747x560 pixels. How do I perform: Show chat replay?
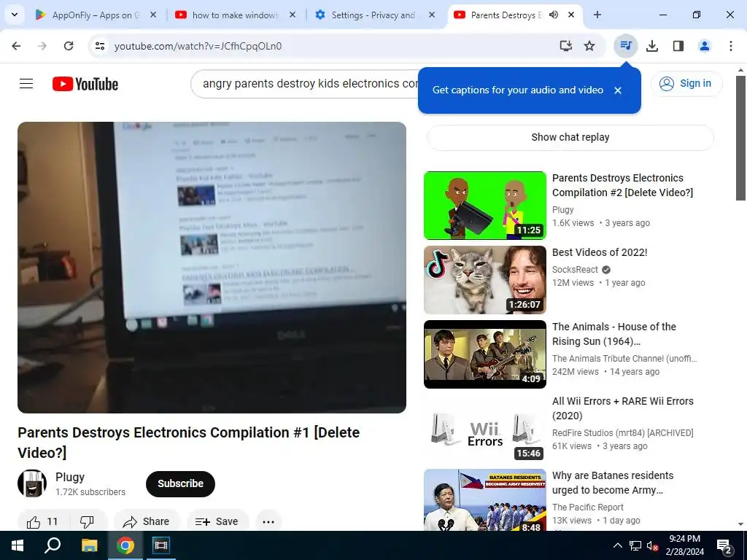570,137
